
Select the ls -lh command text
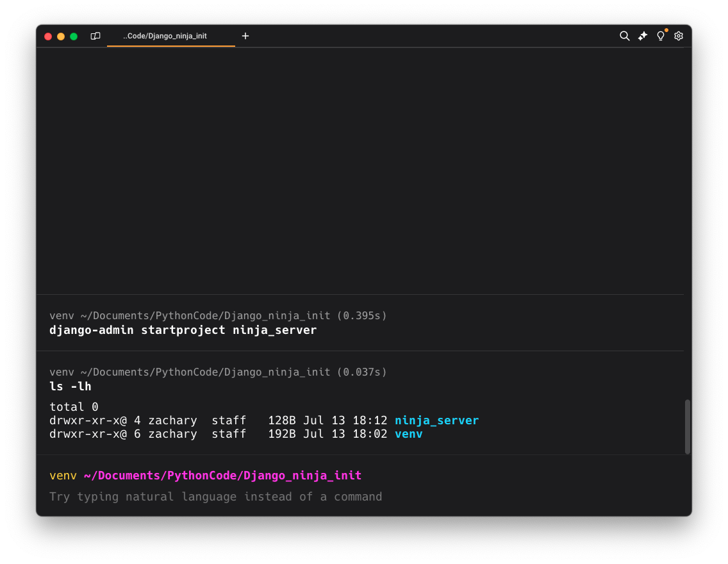(x=70, y=387)
